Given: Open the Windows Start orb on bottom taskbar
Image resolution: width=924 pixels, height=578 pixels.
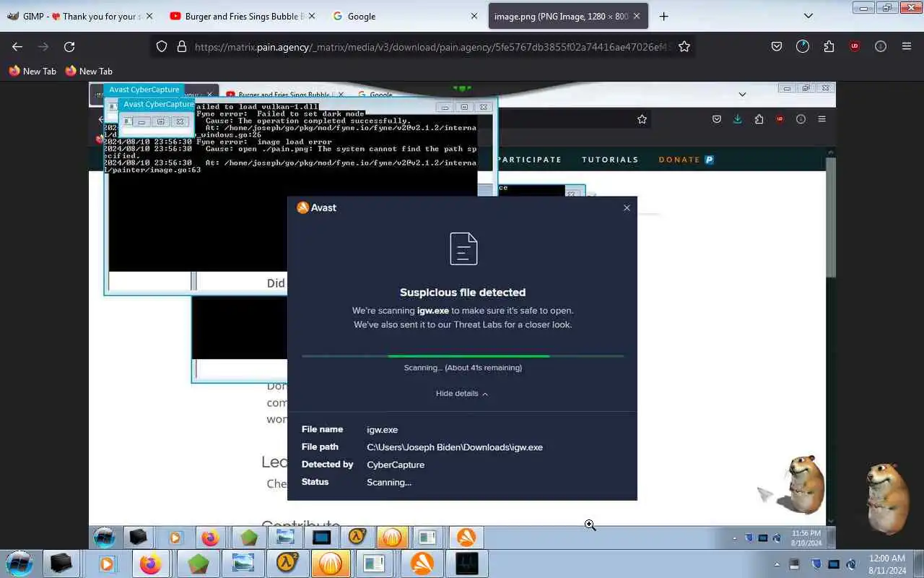Looking at the screenshot, I should (19, 564).
